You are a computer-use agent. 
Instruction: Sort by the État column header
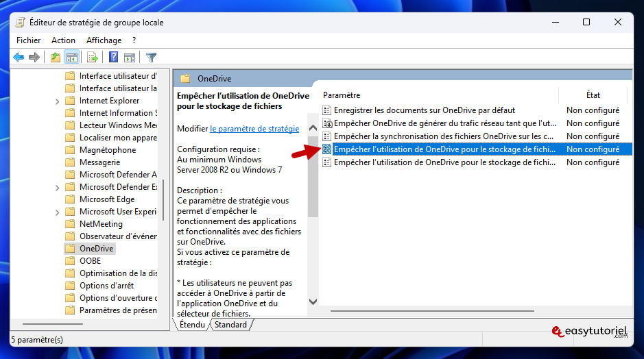(593, 95)
